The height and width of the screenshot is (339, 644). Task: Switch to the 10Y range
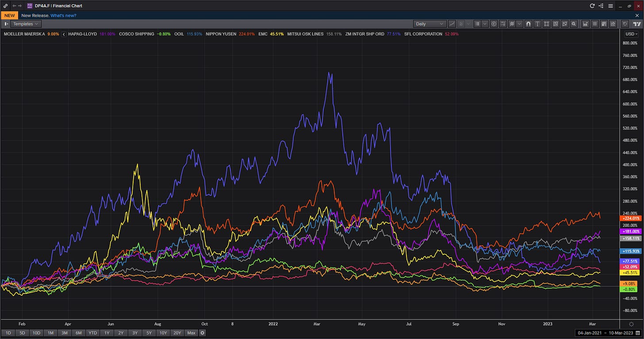click(163, 333)
